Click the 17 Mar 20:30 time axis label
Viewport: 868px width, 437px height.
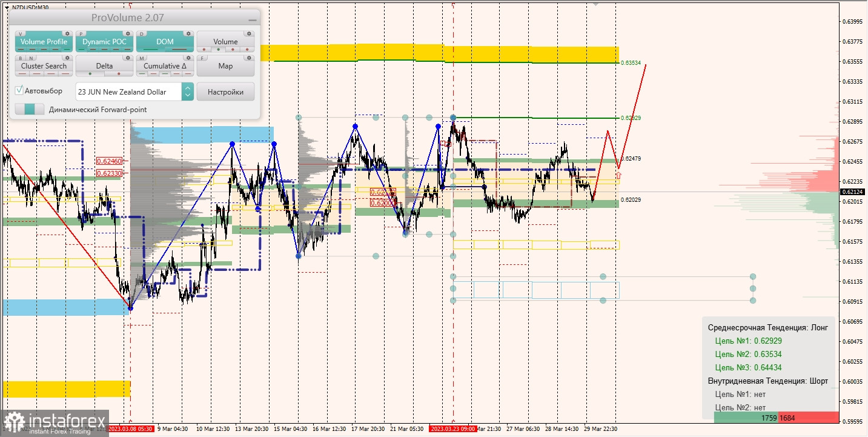(368, 429)
